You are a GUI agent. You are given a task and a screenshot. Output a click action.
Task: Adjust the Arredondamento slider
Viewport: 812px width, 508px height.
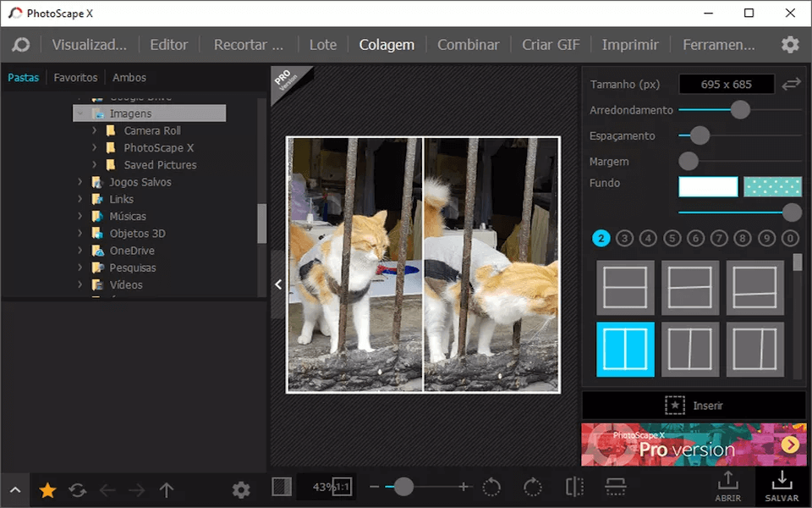coord(740,109)
